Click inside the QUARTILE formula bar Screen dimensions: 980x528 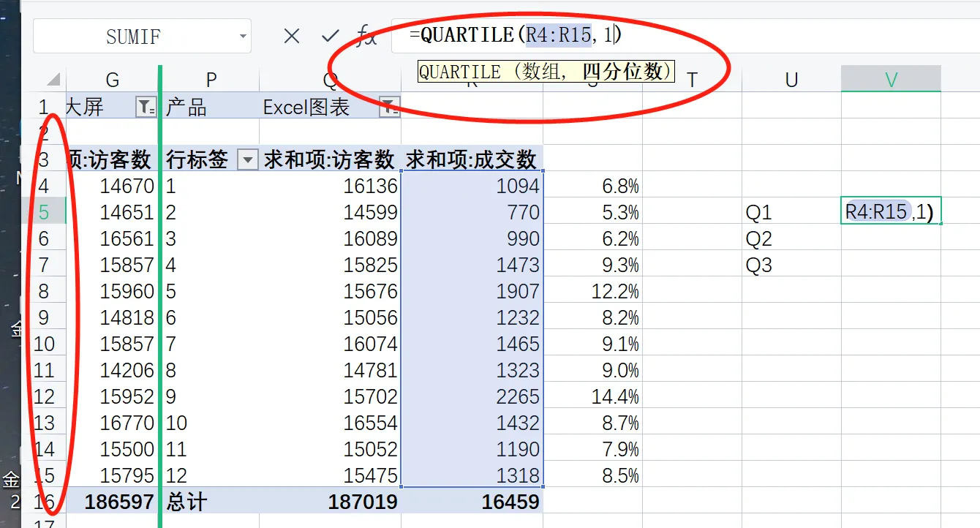(685, 35)
